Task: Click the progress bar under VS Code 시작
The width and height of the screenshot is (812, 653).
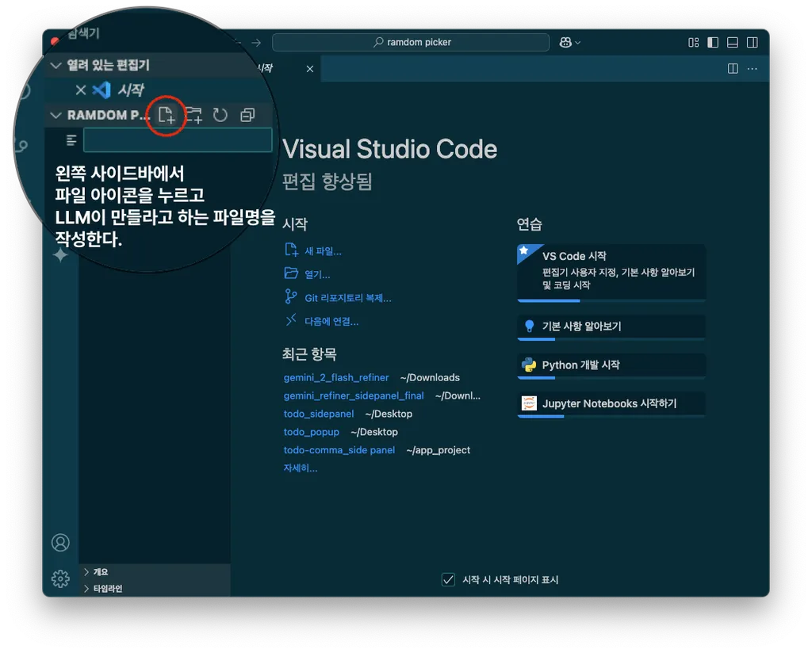Action: [x=611, y=300]
